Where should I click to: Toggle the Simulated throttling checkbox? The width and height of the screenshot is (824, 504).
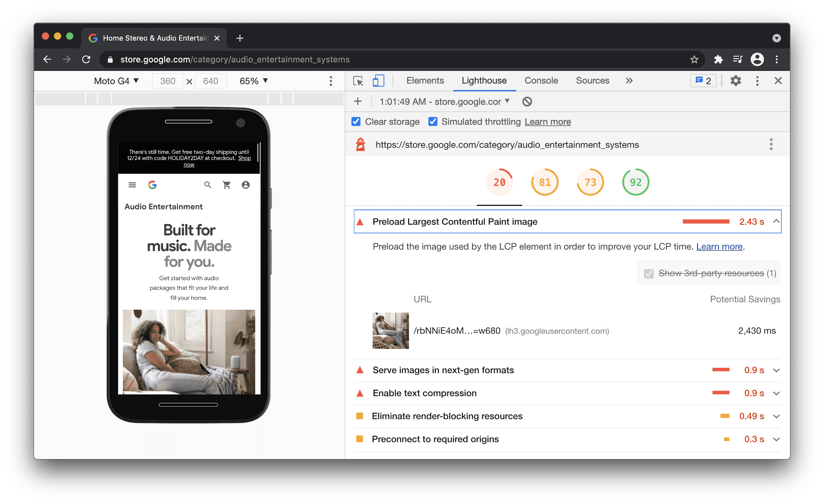click(432, 122)
